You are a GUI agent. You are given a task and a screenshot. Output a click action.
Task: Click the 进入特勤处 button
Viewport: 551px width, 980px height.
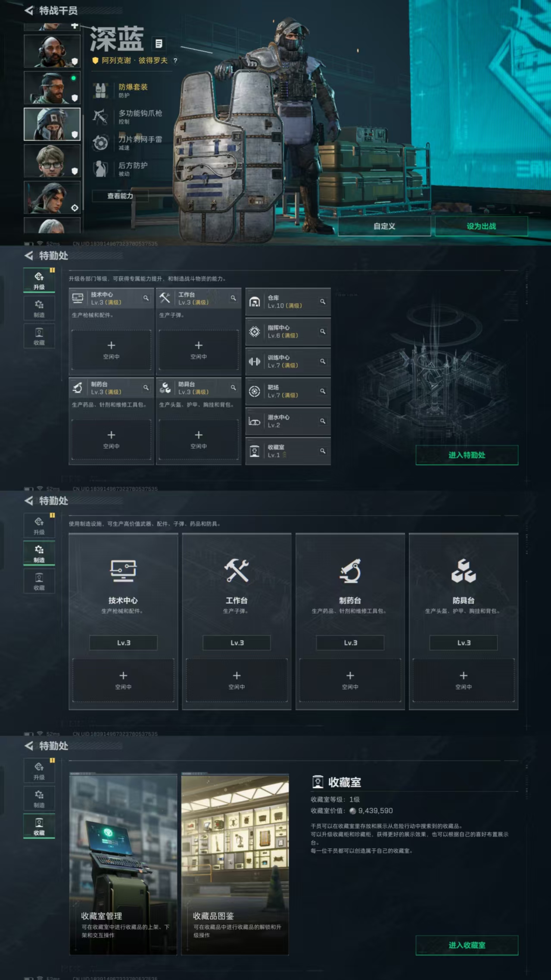pyautogui.click(x=467, y=455)
